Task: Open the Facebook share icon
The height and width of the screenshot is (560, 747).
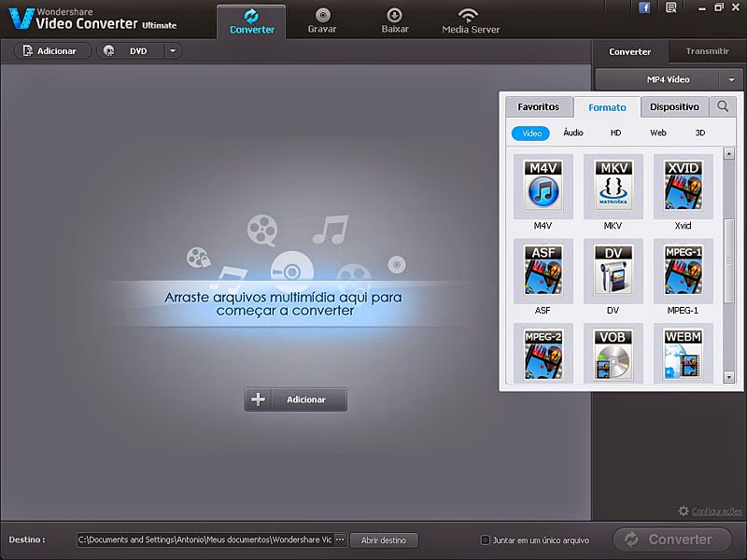Action: coord(644,7)
